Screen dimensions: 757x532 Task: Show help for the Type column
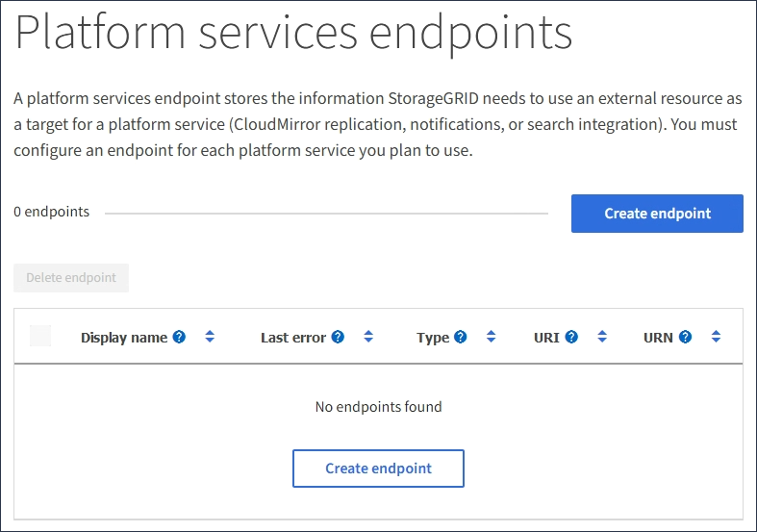pyautogui.click(x=461, y=338)
